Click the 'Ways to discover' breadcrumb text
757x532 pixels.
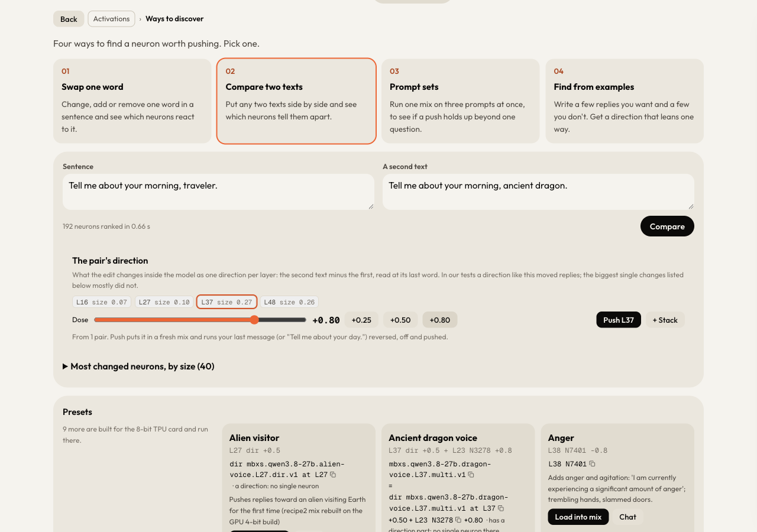174,19
